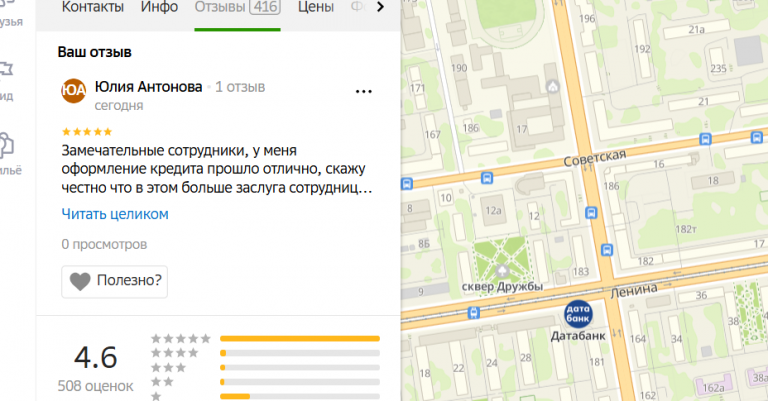Click the "сквер Дружбы" map label
This screenshot has height=401, width=768.
point(503,286)
